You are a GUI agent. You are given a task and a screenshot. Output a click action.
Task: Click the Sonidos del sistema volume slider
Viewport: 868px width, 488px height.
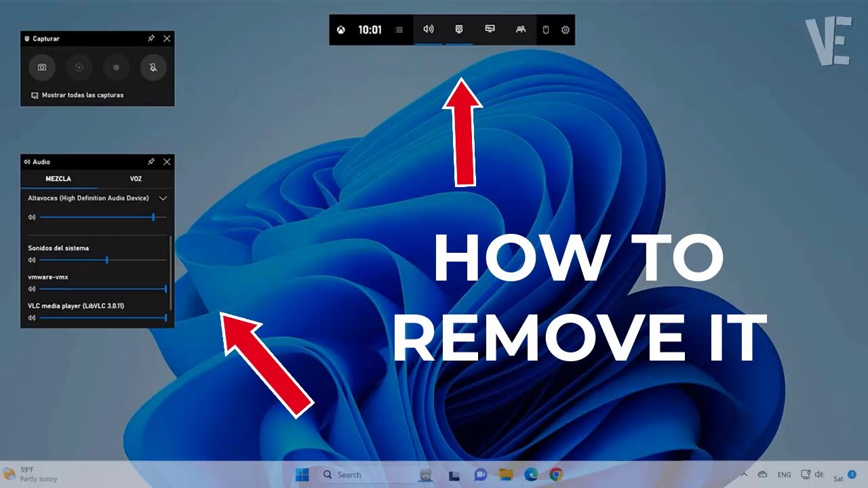[103, 260]
